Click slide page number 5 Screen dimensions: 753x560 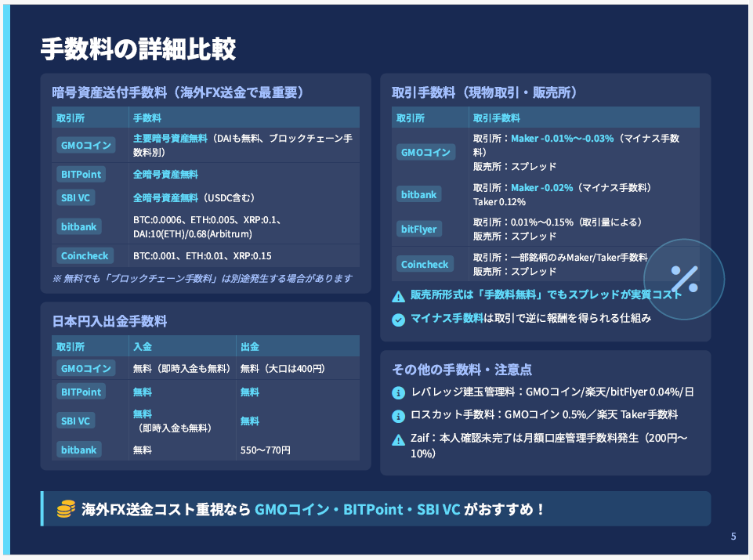point(733,537)
